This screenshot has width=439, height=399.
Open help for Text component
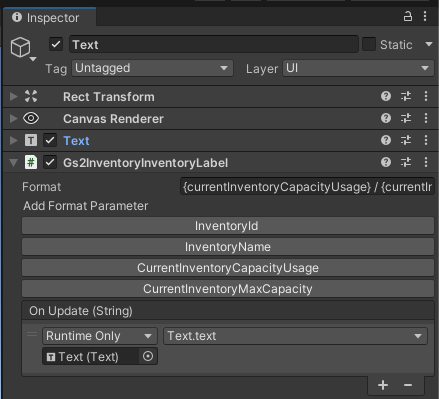386,140
